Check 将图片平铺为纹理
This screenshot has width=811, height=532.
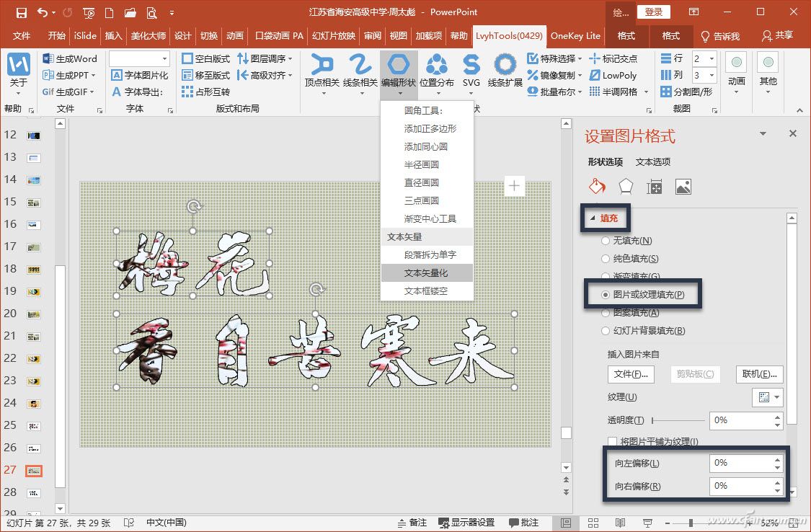pyautogui.click(x=613, y=441)
